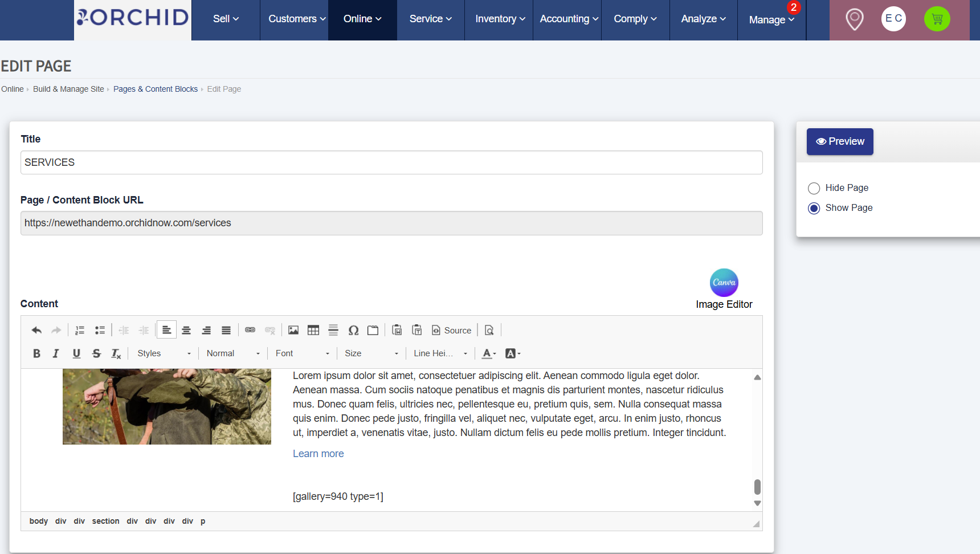Decrease the paragraph indent
Viewport: 980px width, 554px height.
coord(124,330)
